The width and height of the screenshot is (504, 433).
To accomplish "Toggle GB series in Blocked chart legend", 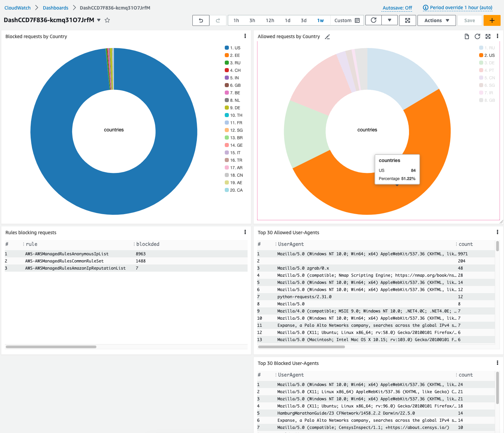I will 233,85.
